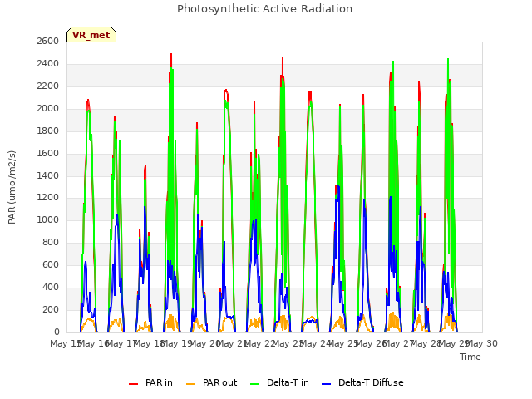Click the VR_met annotation label
532x399 pixels.
pyautogui.click(x=91, y=35)
